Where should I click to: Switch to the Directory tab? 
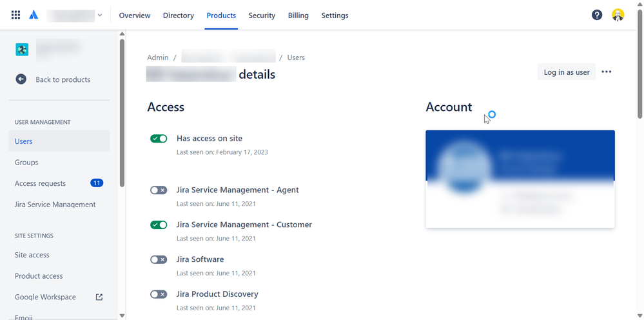(x=179, y=15)
